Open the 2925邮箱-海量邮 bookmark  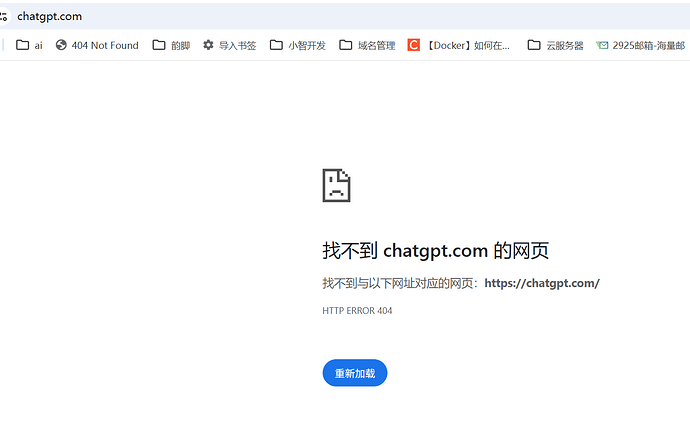pos(641,45)
